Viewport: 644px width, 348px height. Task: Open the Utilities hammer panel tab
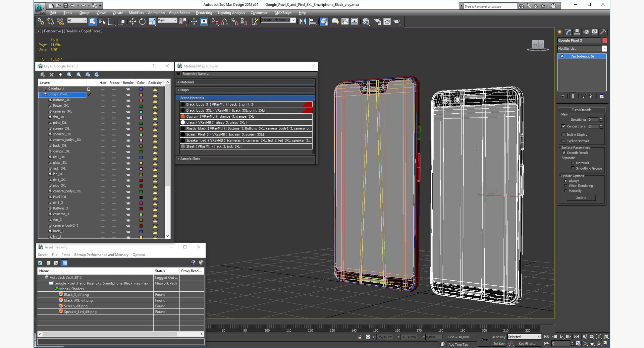603,32
